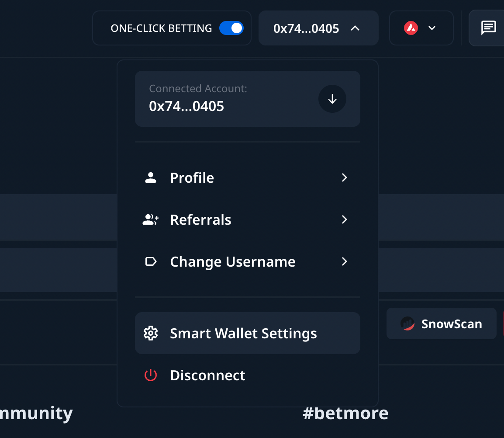Viewport: 504px width, 438px height.
Task: Toggle the One-Click Betting switch
Action: click(231, 28)
